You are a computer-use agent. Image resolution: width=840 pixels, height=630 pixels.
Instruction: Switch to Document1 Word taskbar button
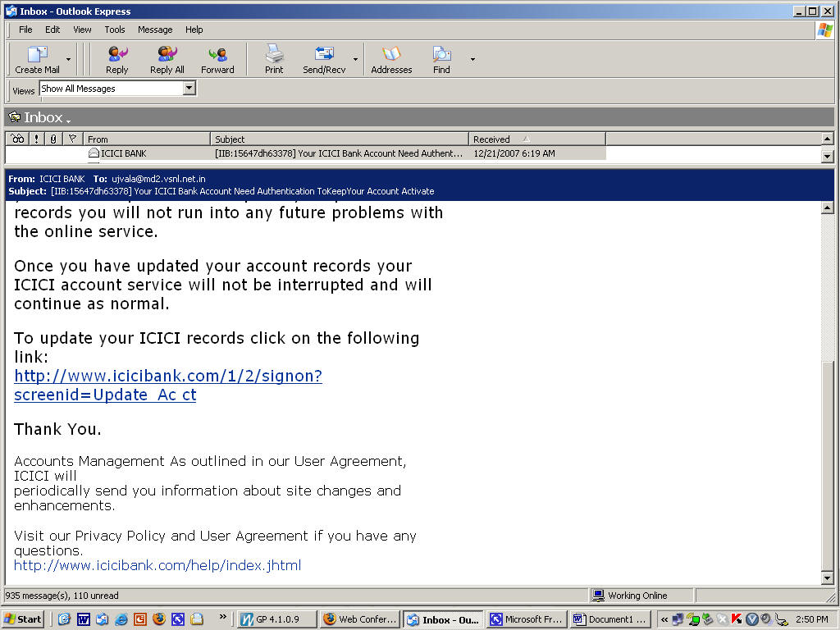[x=610, y=619]
